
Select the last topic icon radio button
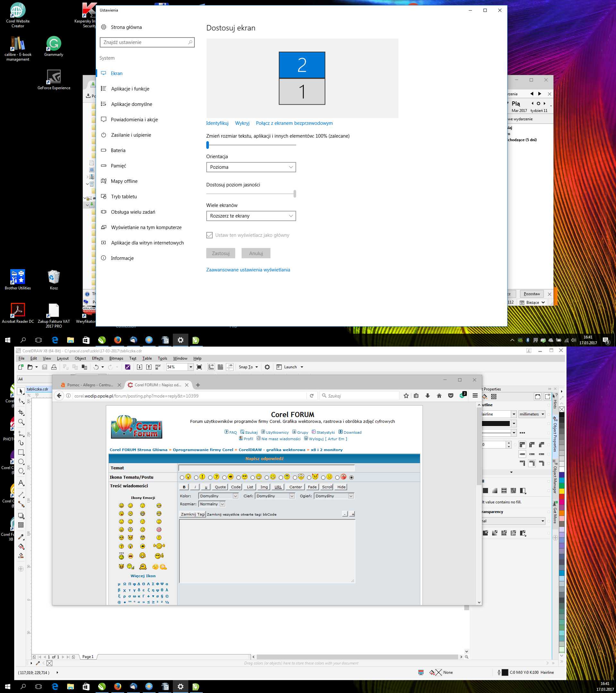(351, 477)
